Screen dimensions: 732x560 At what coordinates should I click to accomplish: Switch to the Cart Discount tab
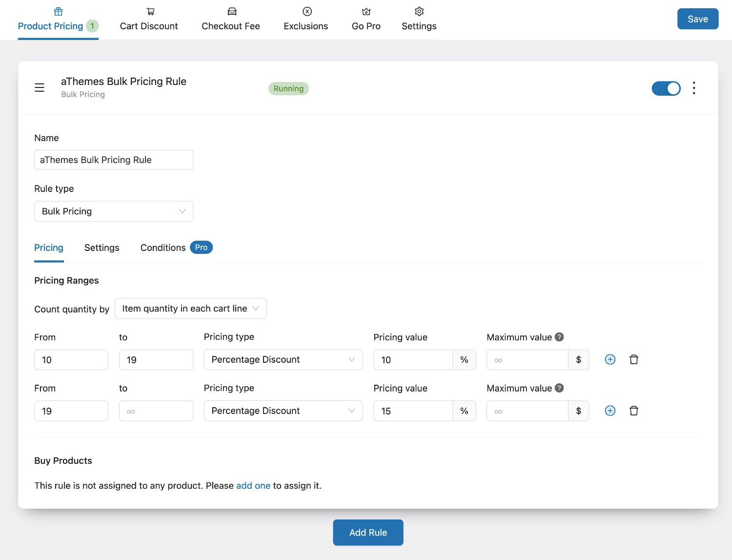(149, 20)
